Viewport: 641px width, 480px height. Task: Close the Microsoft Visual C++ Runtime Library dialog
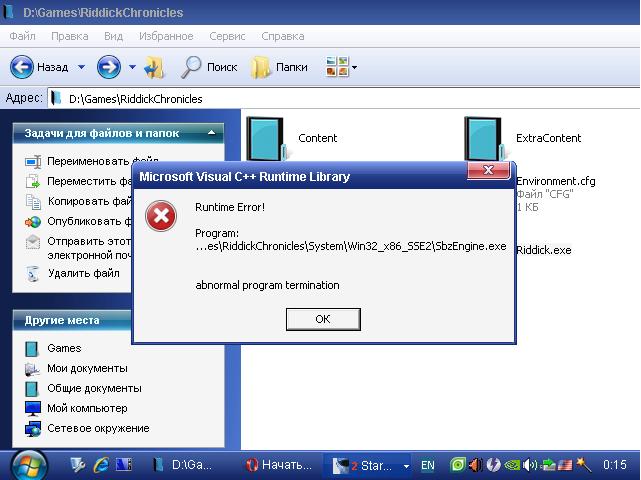[x=488, y=170]
